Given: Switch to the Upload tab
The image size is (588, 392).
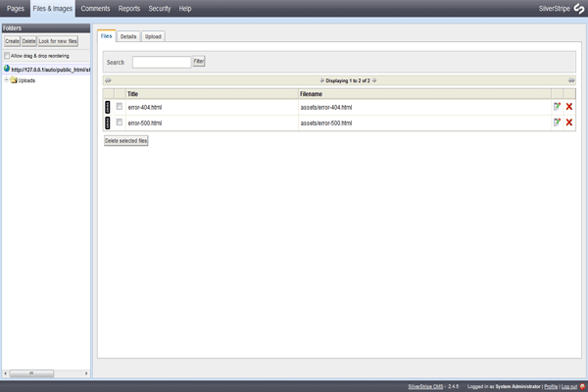Looking at the screenshot, I should [x=153, y=36].
